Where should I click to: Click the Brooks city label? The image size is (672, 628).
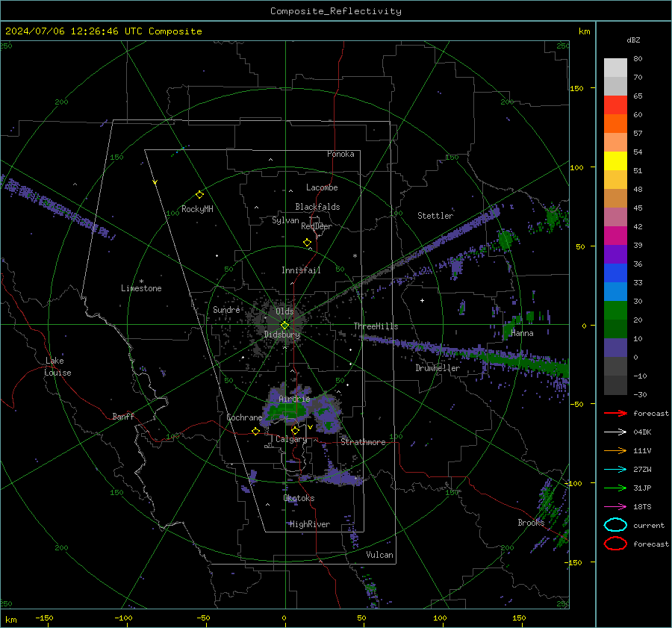[x=531, y=523]
